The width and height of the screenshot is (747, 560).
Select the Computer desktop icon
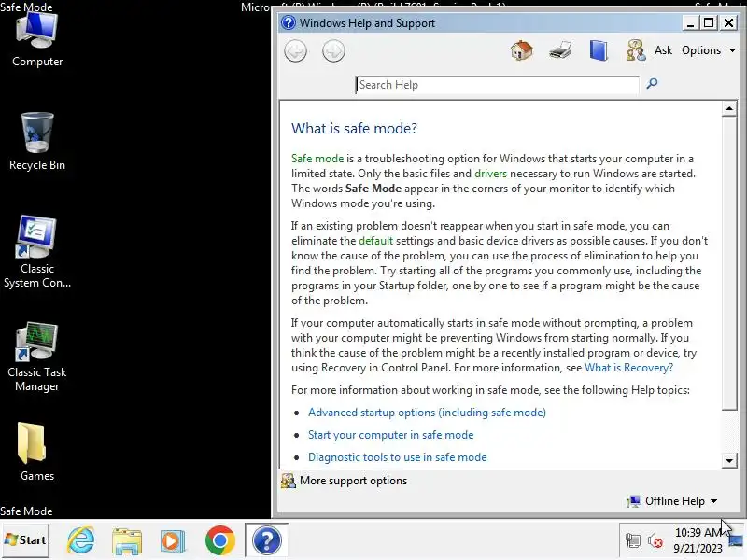[x=37, y=40]
